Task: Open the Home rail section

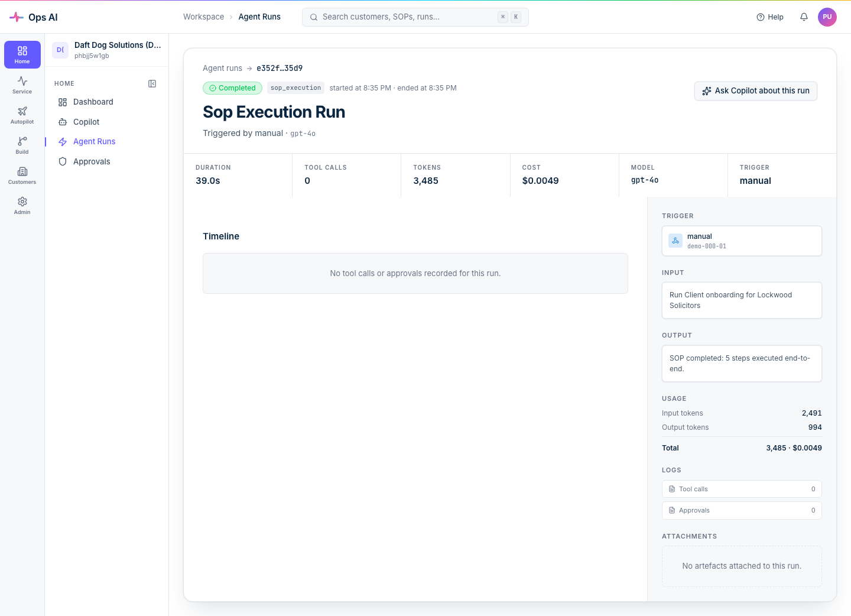Action: [x=22, y=54]
